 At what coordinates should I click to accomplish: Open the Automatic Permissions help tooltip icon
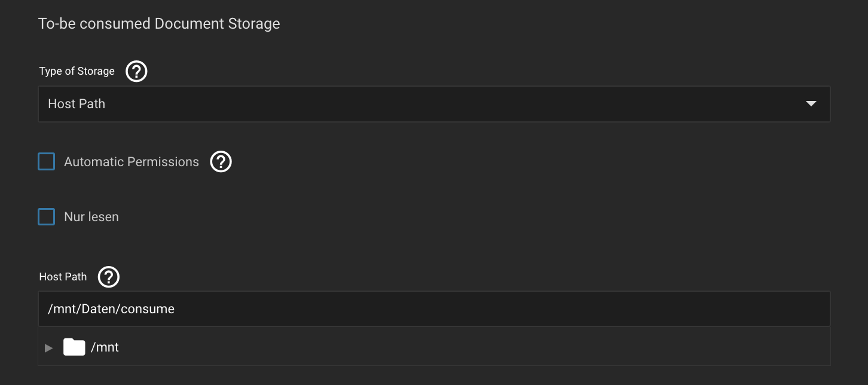(x=221, y=161)
